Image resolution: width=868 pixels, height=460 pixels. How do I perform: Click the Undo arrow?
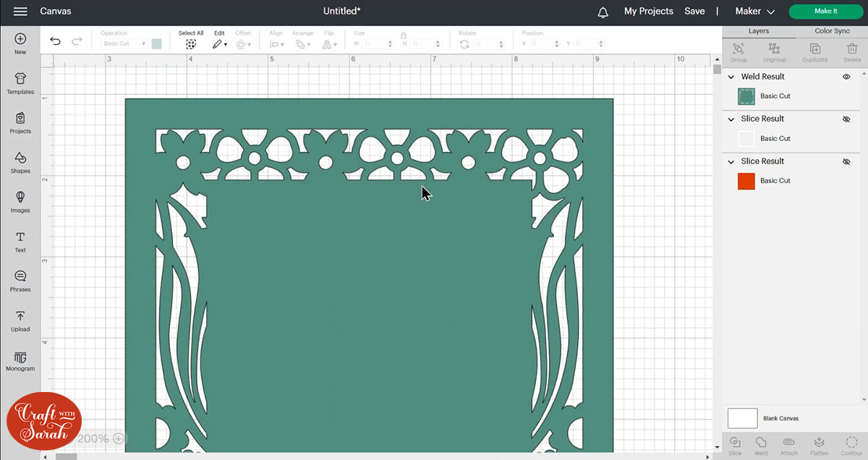point(56,41)
